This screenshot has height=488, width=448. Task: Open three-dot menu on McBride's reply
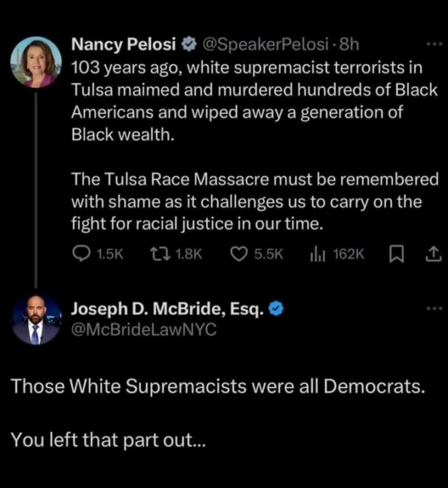[x=434, y=309]
